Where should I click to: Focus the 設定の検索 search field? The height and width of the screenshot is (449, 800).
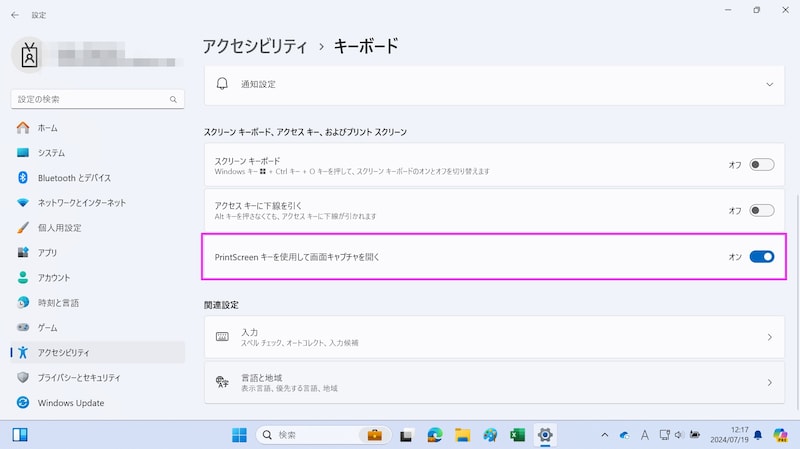97,99
